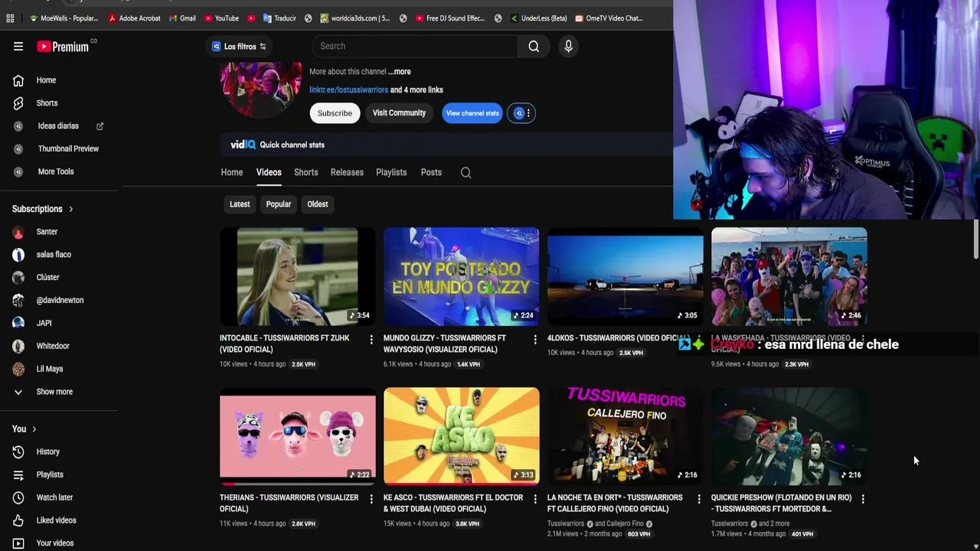Click the channel avatar image
980x551 pixels.
(261, 90)
